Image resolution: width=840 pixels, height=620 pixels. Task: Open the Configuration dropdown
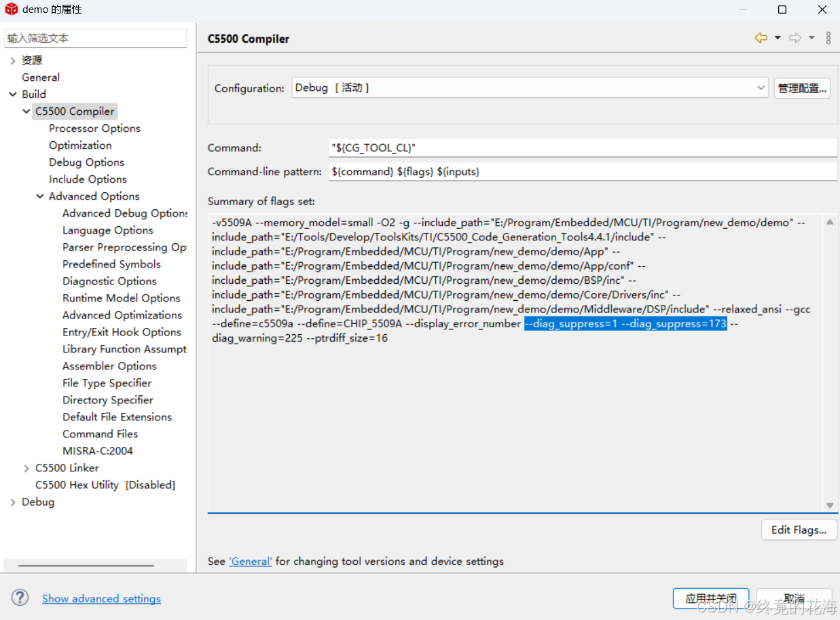[530, 88]
